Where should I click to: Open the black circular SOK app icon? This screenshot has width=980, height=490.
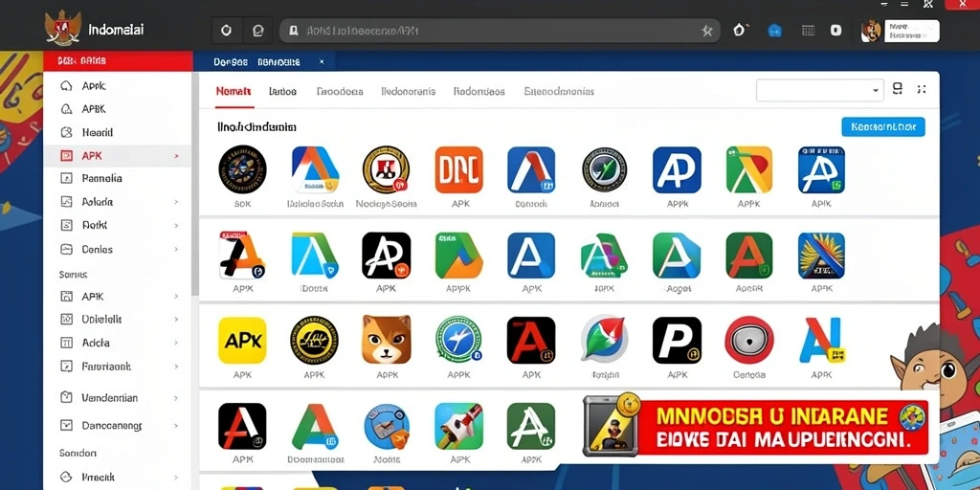(x=242, y=169)
